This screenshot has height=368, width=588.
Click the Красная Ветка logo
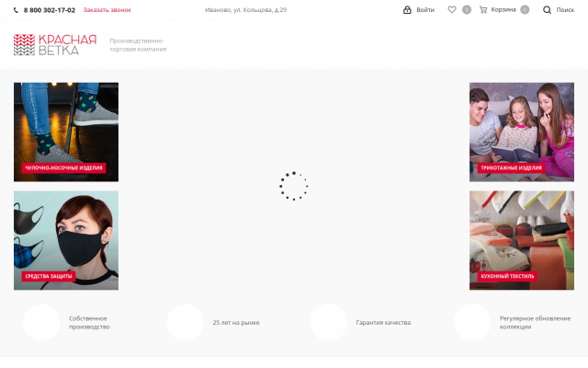pos(55,45)
